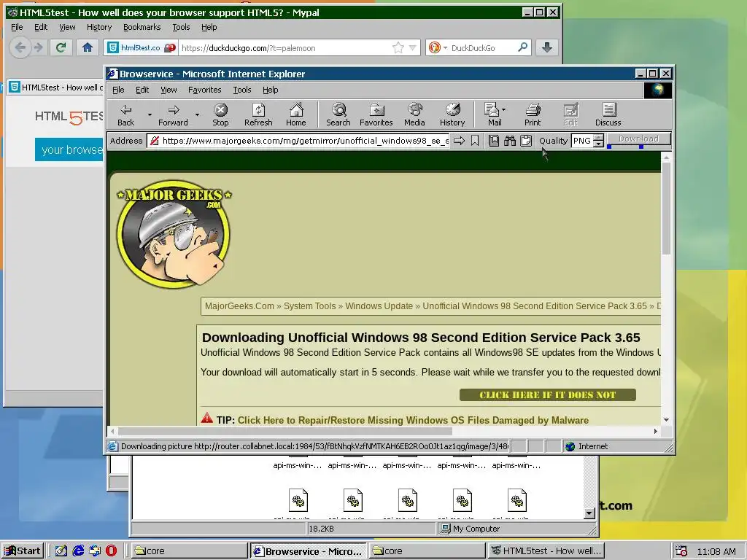This screenshot has width=747, height=560.
Task: Stop page loading in Browservice
Action: coord(220,115)
